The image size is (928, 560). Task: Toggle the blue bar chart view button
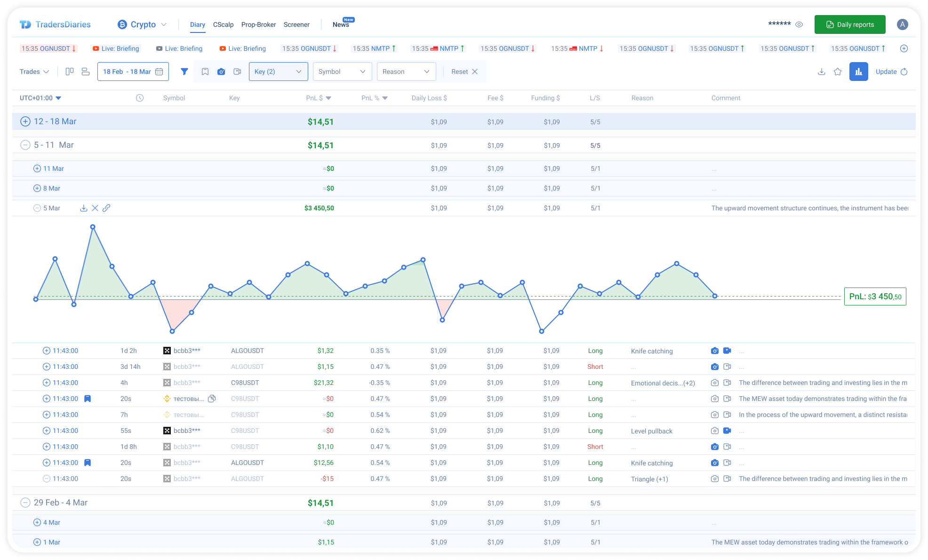pos(859,72)
